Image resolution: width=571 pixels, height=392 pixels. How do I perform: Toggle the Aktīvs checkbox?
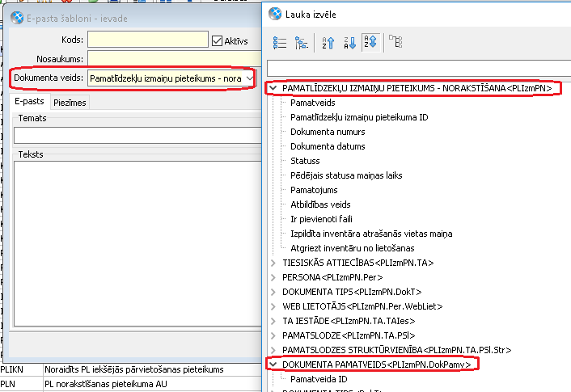pos(217,40)
